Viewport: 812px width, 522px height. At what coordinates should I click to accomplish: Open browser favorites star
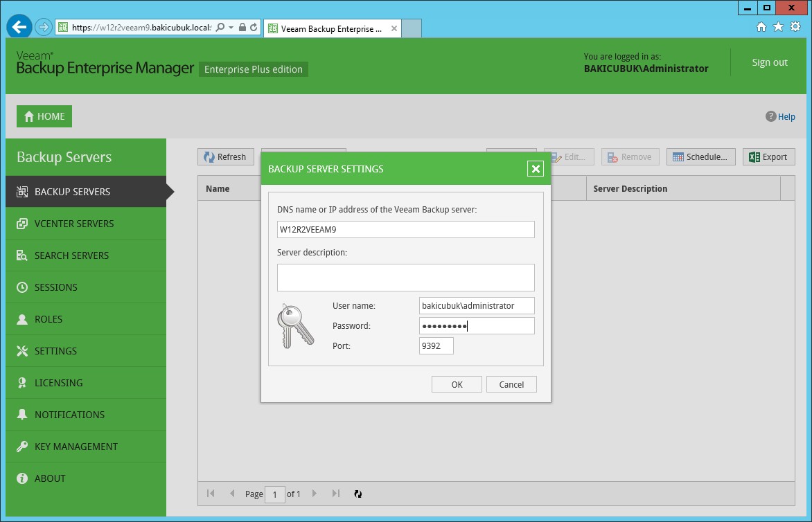click(x=778, y=27)
